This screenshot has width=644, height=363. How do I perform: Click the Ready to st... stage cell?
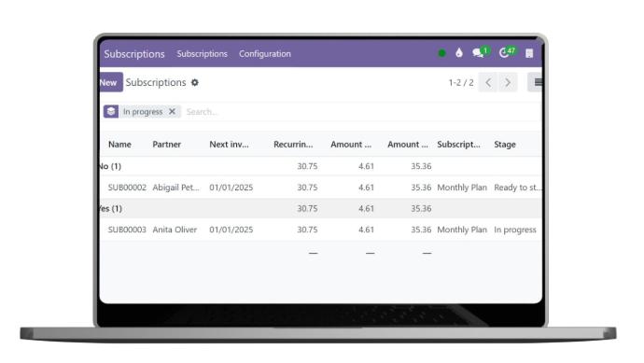tap(517, 188)
